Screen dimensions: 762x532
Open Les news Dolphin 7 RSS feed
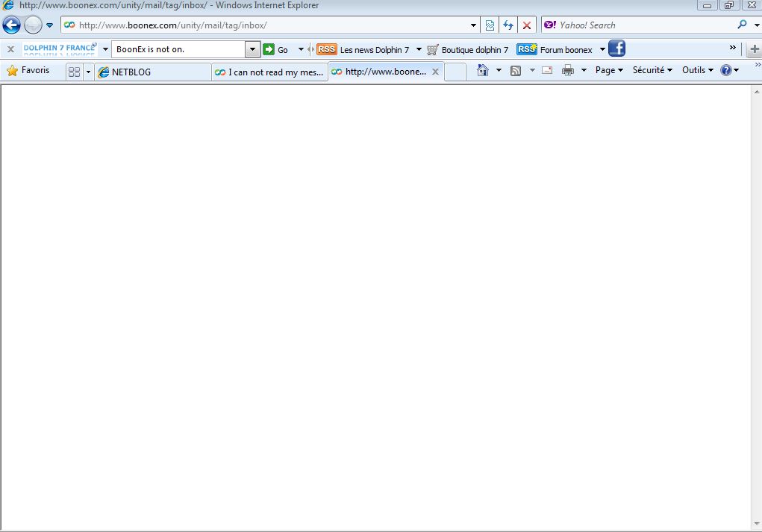click(x=363, y=49)
